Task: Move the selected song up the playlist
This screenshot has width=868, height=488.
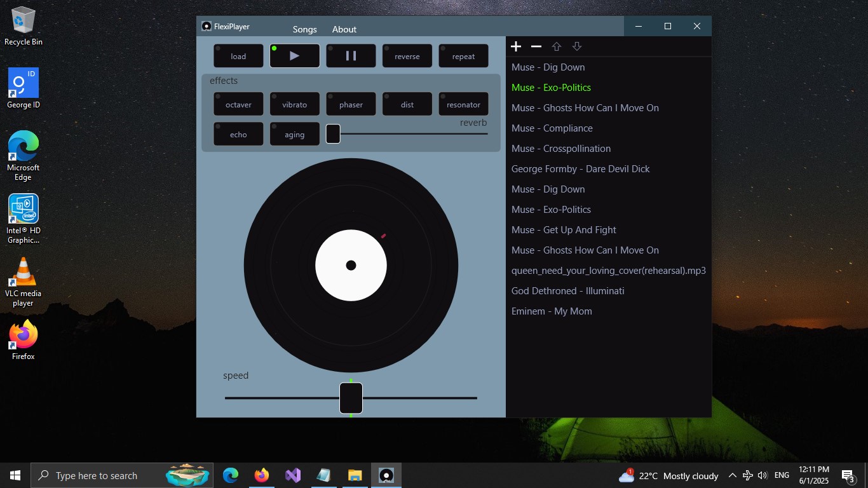Action: coord(556,46)
